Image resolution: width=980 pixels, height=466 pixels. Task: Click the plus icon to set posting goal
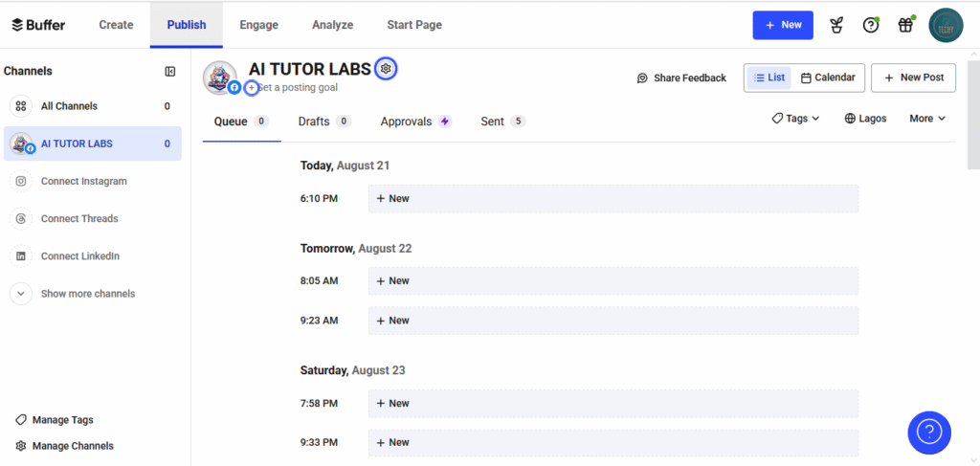(252, 88)
